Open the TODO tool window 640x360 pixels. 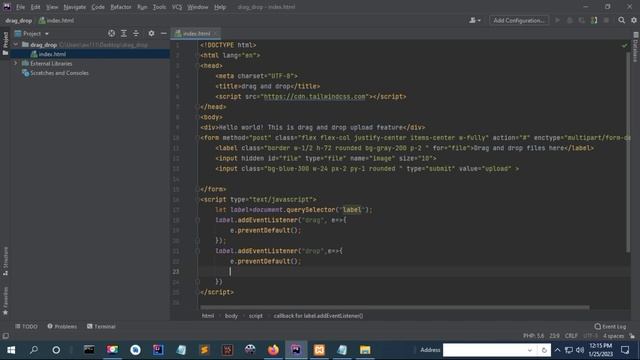(27, 327)
